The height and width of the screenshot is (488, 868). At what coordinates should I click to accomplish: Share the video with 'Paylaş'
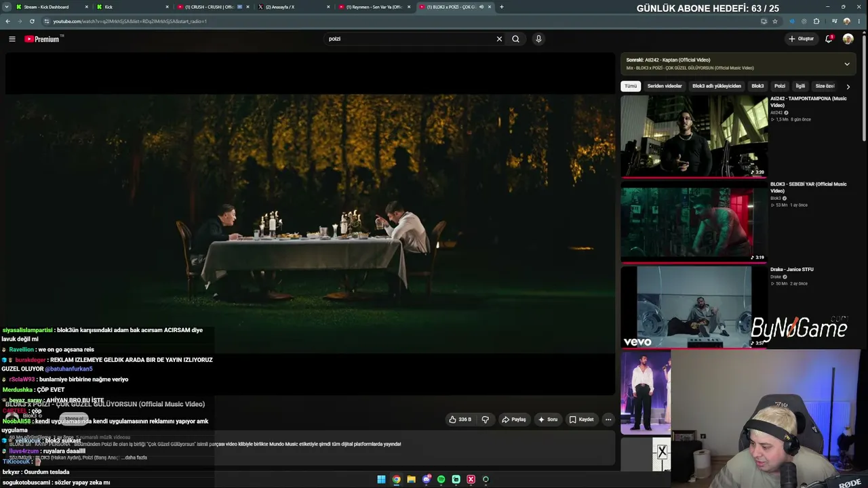513,420
